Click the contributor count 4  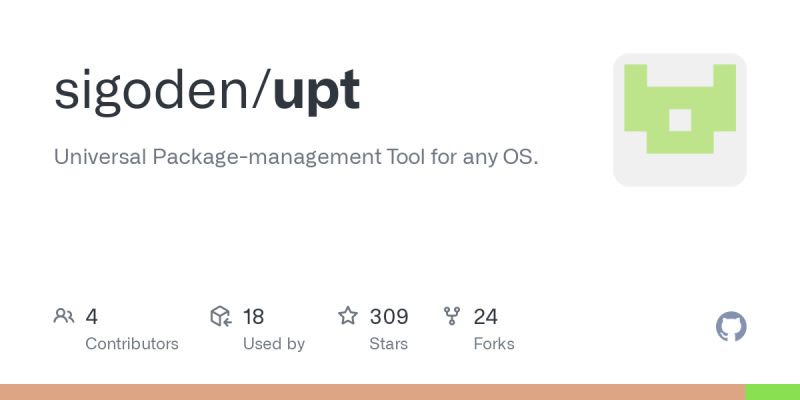click(x=92, y=317)
